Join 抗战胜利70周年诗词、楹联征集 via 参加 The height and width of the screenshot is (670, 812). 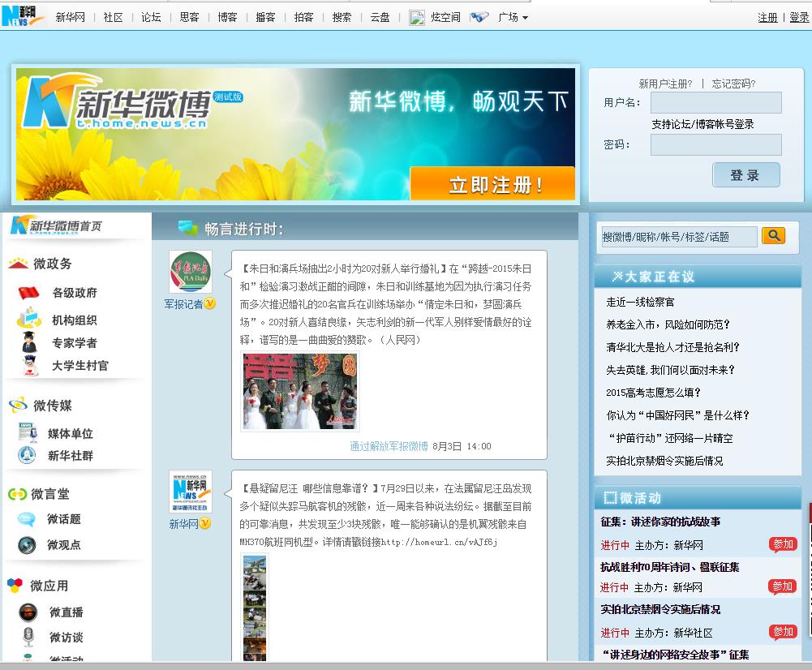coord(783,586)
